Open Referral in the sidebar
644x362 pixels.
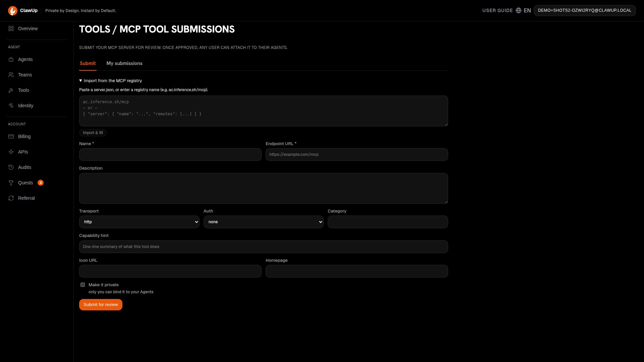(x=37, y=198)
